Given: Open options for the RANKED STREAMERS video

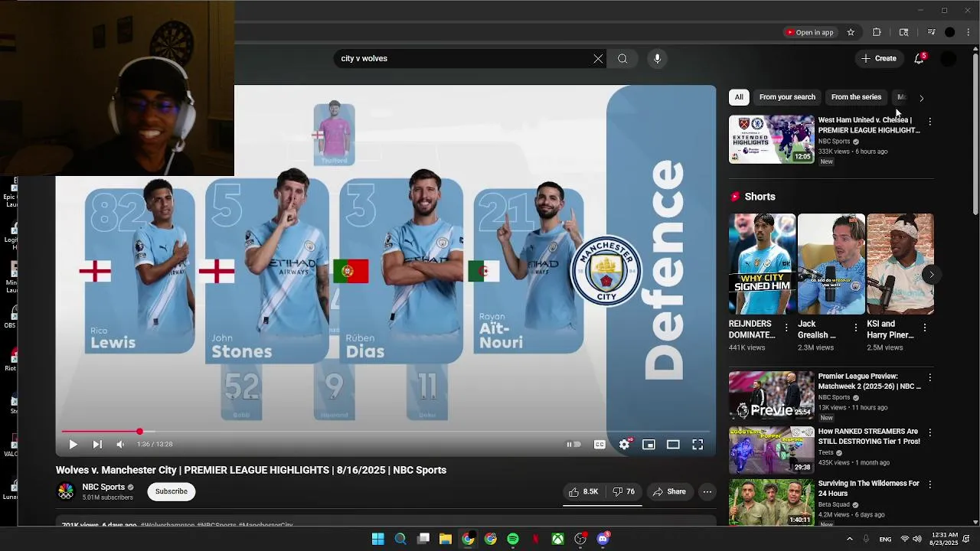Looking at the screenshot, I should [929, 433].
